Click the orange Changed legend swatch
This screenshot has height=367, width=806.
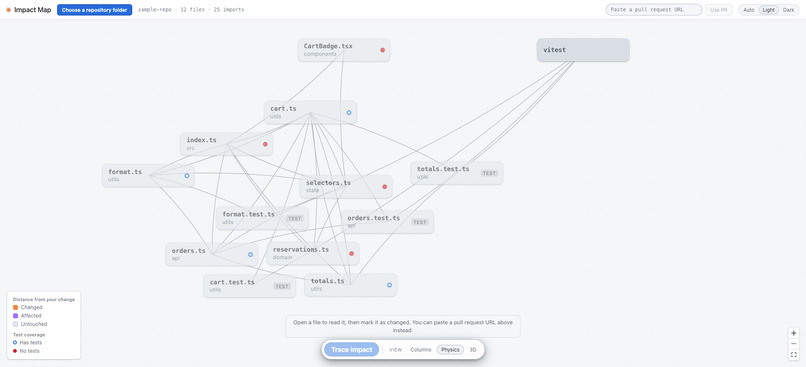point(15,307)
